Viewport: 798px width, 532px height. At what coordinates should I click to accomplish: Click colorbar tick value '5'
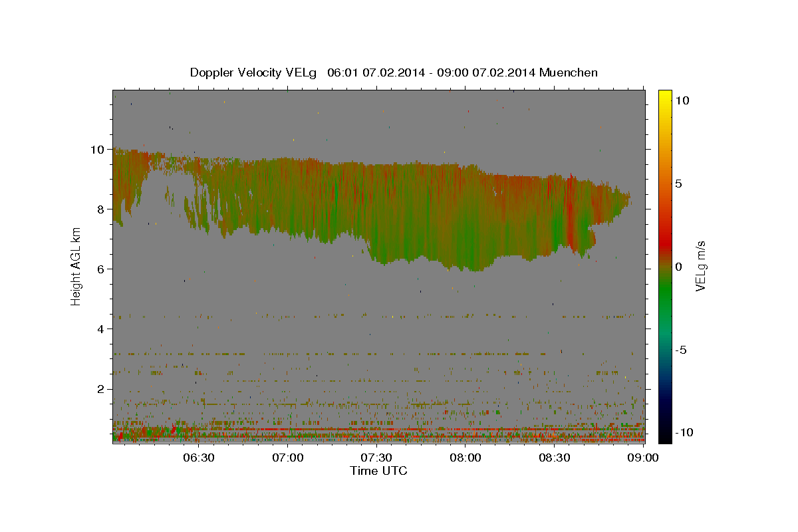[x=678, y=184]
